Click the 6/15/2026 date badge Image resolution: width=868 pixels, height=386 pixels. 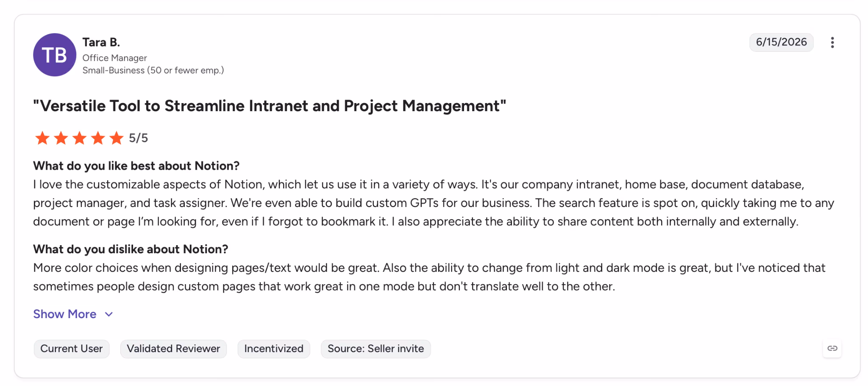click(x=782, y=42)
